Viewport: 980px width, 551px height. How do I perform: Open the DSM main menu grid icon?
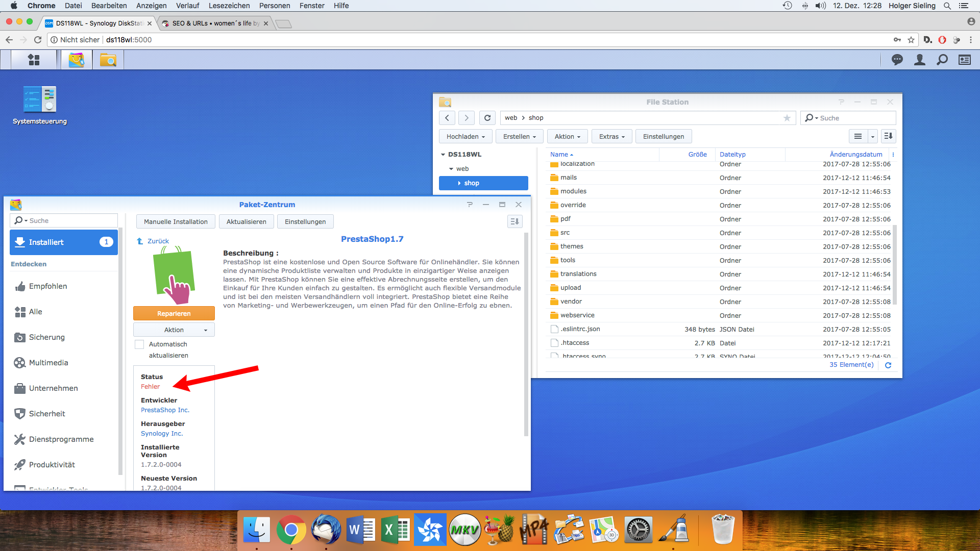coord(34,60)
